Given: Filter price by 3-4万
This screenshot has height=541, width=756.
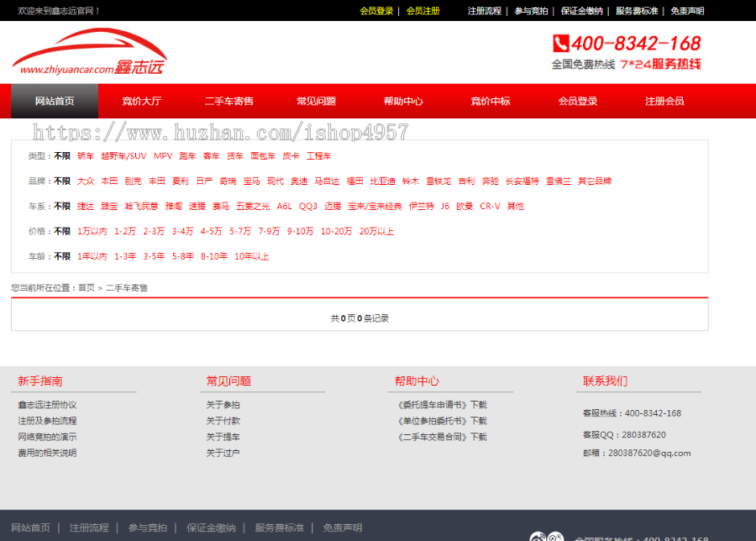Looking at the screenshot, I should click(x=183, y=232).
